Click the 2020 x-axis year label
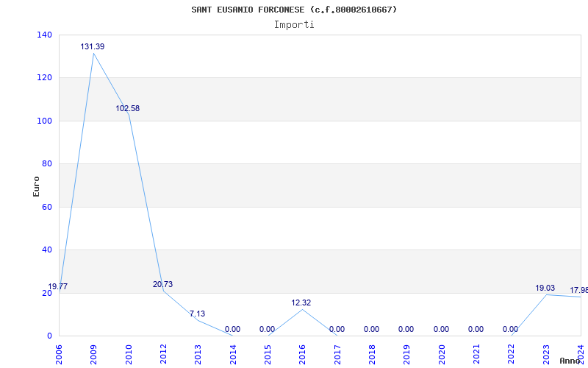 pyautogui.click(x=442, y=355)
